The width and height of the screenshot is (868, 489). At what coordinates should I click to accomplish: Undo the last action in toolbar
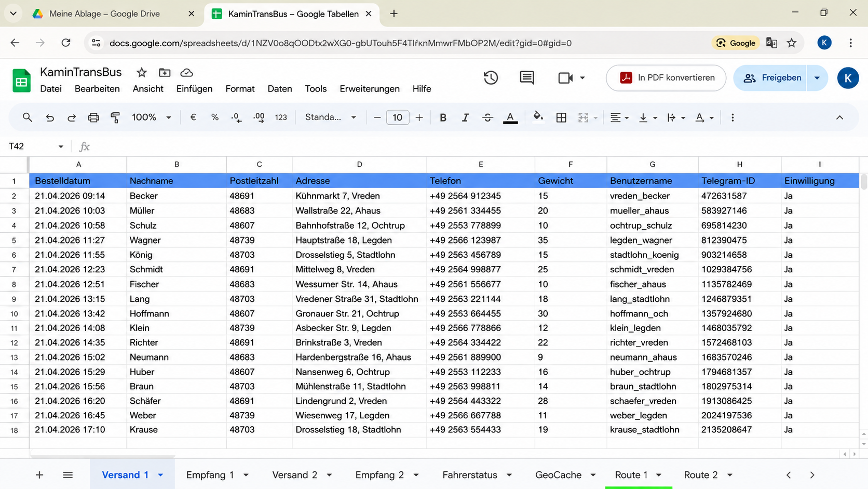[50, 117]
